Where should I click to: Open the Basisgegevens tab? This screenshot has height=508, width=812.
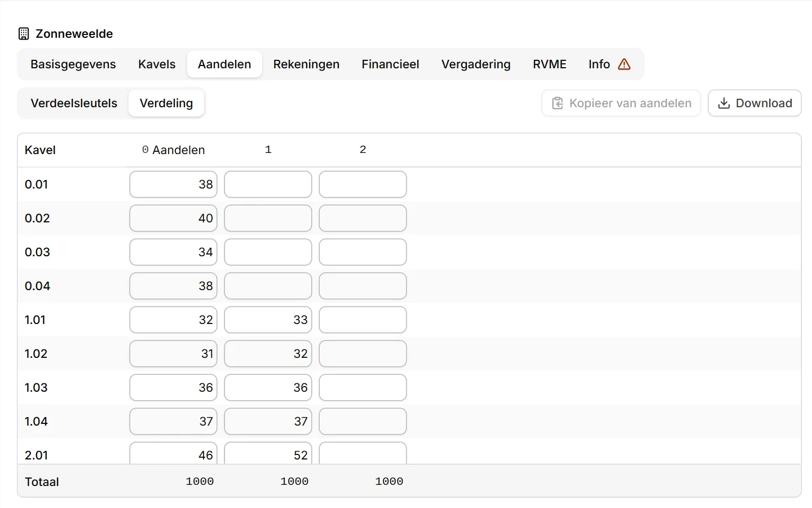click(73, 64)
